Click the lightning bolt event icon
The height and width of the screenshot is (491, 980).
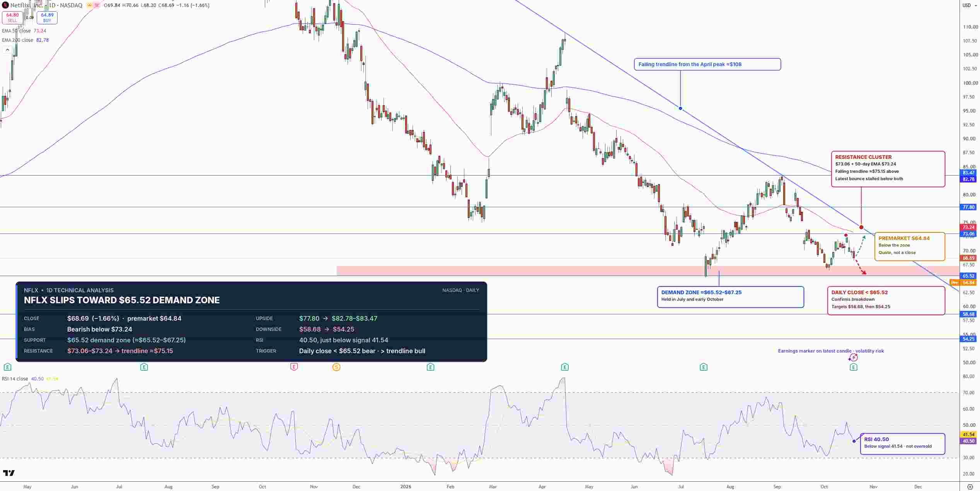[x=853, y=358]
